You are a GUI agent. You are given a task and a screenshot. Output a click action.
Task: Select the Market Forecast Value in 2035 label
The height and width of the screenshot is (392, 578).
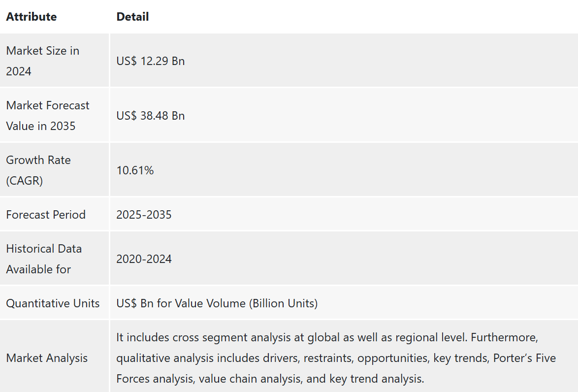click(48, 115)
